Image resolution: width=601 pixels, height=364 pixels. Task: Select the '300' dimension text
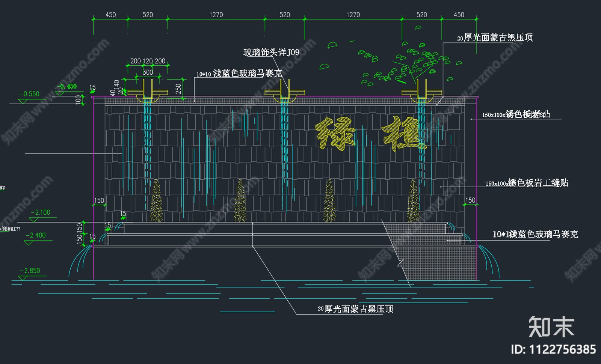(148, 72)
